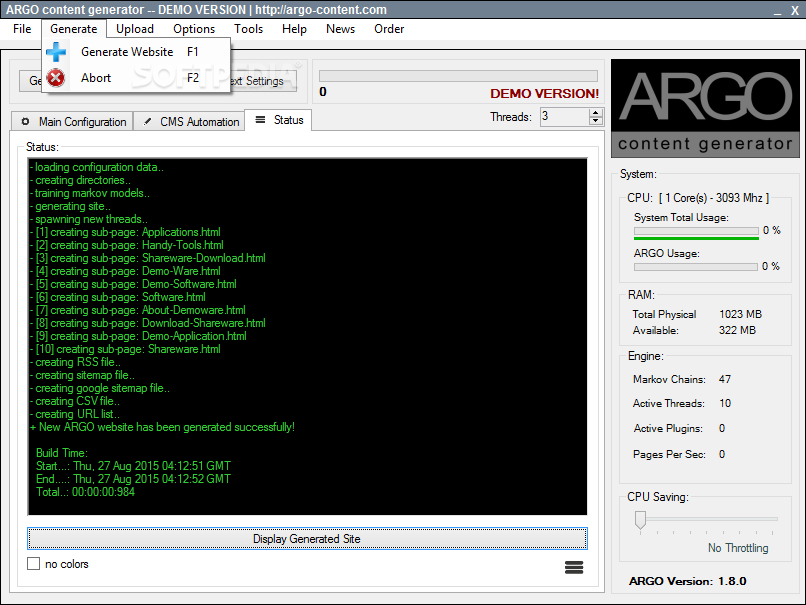Screen dimensions: 806x605
Task: Click the gear icon on the Main Configuration tab
Action: click(x=25, y=122)
